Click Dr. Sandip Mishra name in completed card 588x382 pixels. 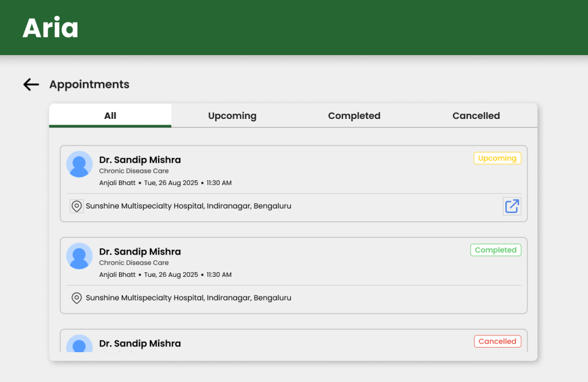[140, 252]
